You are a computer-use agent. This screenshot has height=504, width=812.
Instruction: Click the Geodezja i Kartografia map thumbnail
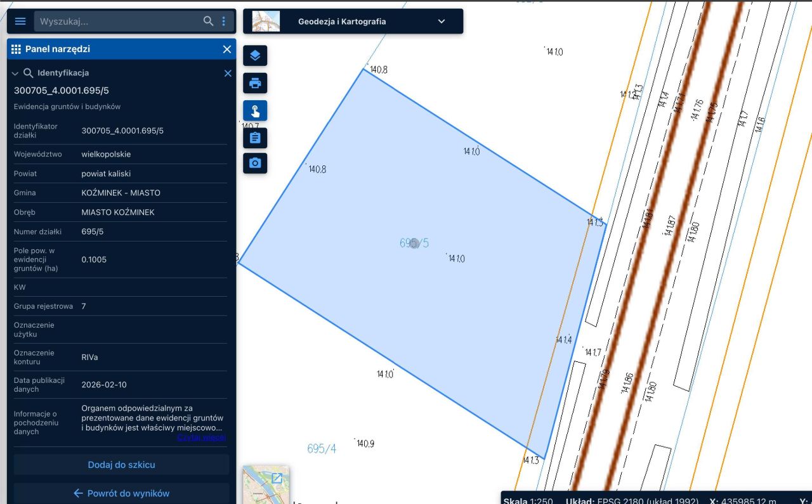[266, 21]
